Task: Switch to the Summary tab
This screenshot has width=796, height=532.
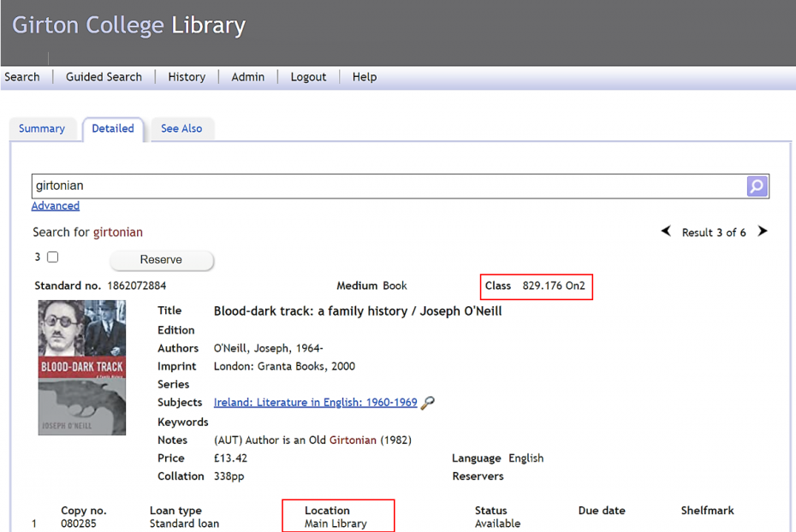Action: click(x=42, y=129)
